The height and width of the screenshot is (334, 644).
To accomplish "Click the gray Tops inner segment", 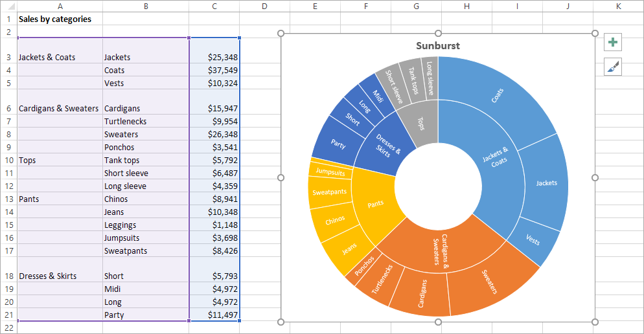I will tap(420, 123).
